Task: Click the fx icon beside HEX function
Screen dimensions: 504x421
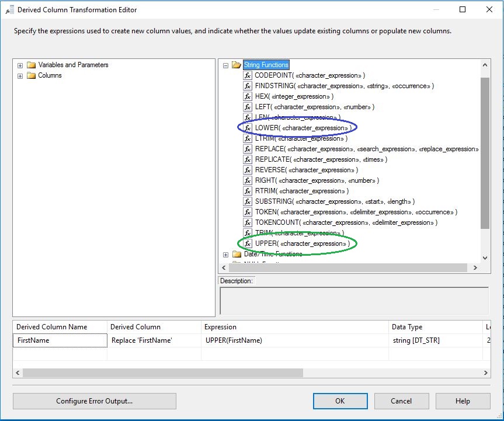Action: coord(247,96)
